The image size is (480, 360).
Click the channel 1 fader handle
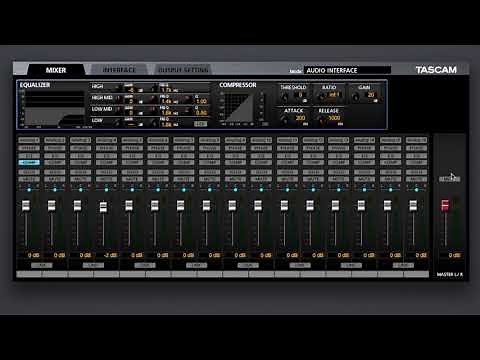(x=26, y=205)
